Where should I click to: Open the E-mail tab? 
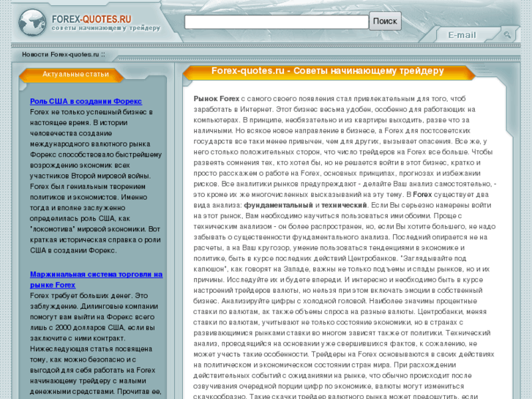coord(462,35)
